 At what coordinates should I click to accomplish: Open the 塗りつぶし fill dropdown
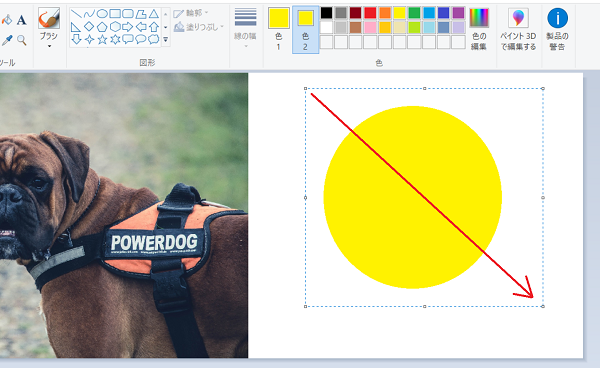point(199,27)
